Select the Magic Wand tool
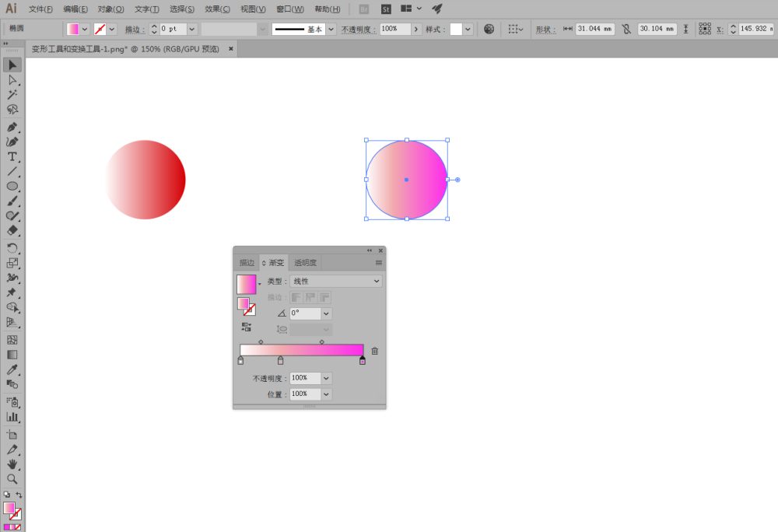The height and width of the screenshot is (532, 778). pyautogui.click(x=12, y=95)
